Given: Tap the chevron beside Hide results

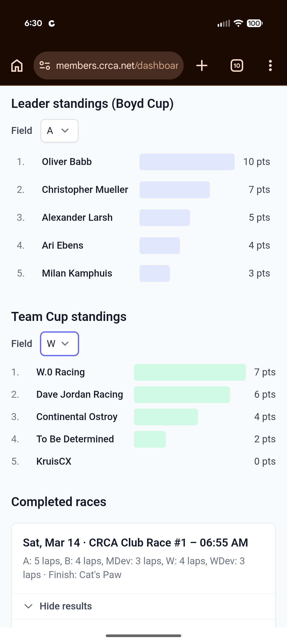Looking at the screenshot, I should 28,606.
